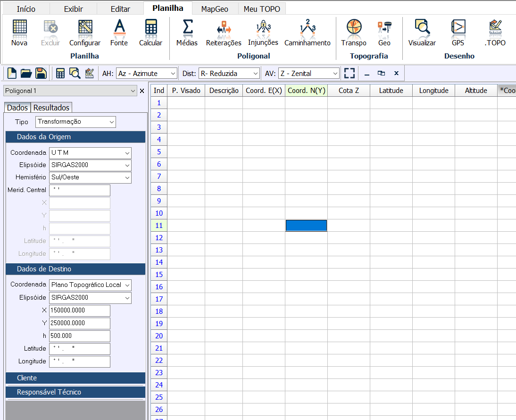Image resolution: width=516 pixels, height=420 pixels.
Task: Open the Hemisfério Sul/Oeste dropdown
Action: point(90,177)
